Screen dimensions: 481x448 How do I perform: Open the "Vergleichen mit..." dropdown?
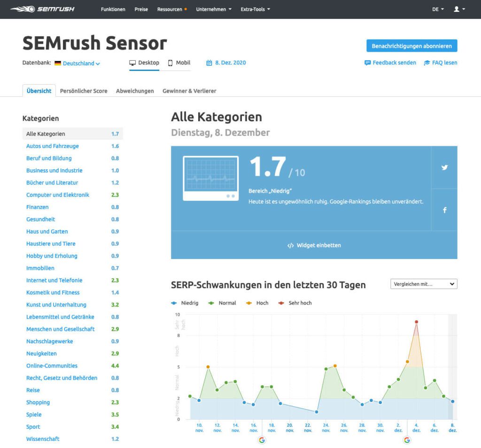[x=424, y=283]
